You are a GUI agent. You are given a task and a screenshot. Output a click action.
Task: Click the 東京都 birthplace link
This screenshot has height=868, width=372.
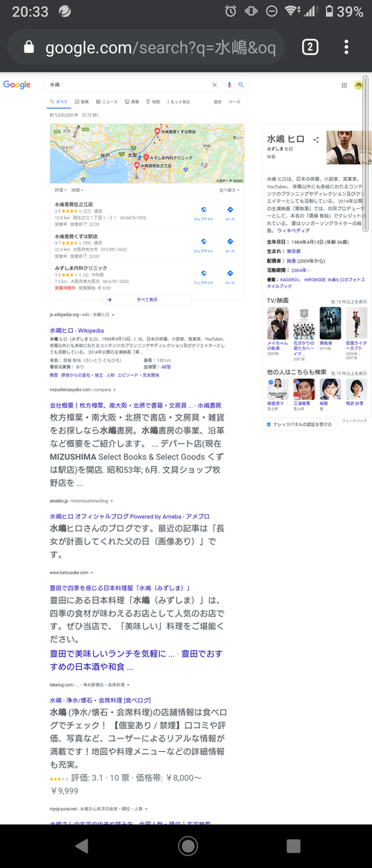tap(293, 251)
